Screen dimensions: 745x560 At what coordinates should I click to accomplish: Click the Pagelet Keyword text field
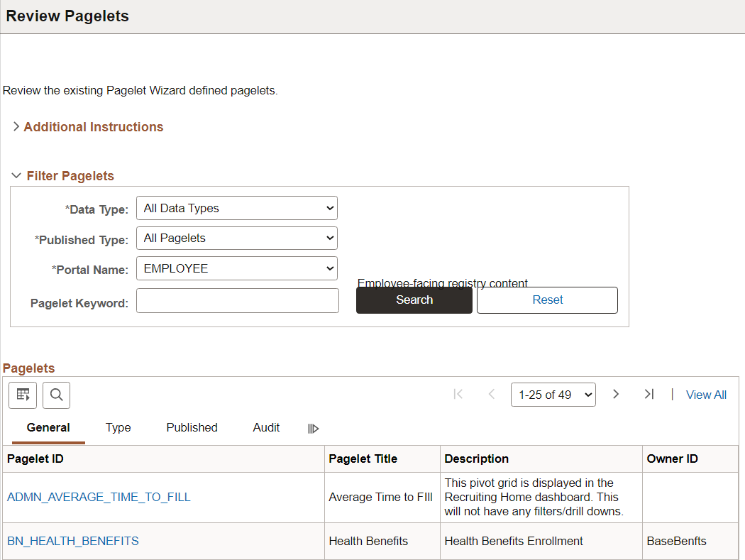tap(238, 301)
